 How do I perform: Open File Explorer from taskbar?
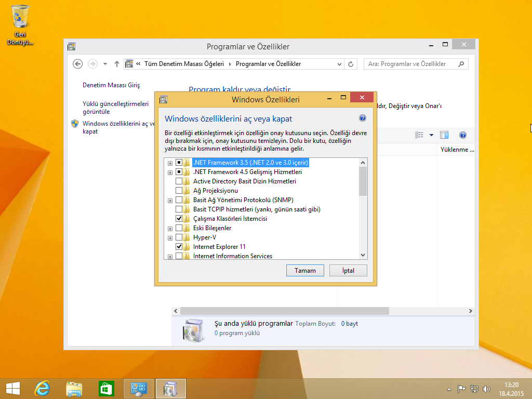click(x=74, y=389)
